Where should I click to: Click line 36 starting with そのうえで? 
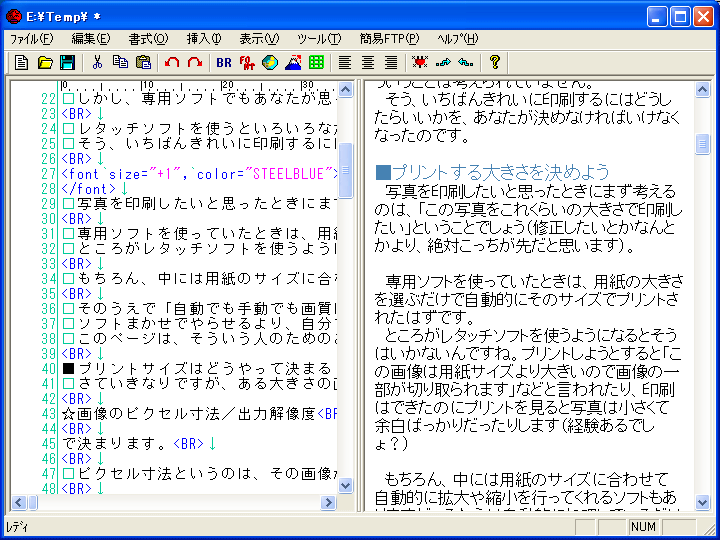[x=199, y=309]
